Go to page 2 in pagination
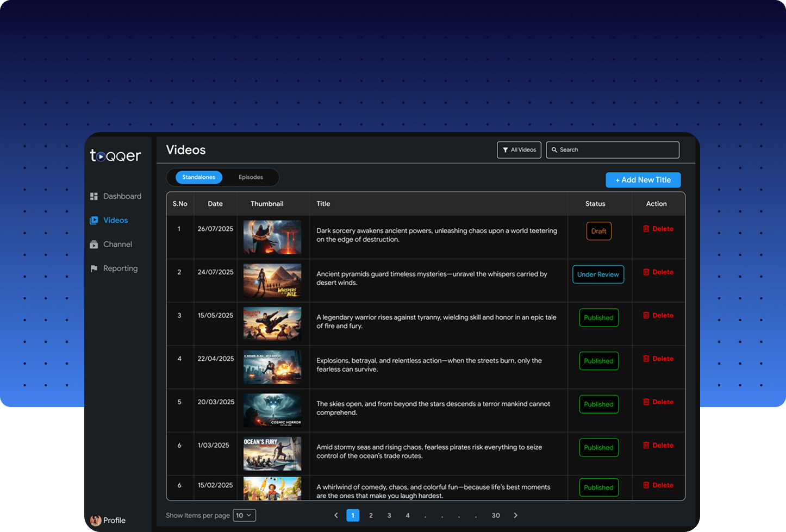Screen dimensions: 786x532 click(x=371, y=515)
